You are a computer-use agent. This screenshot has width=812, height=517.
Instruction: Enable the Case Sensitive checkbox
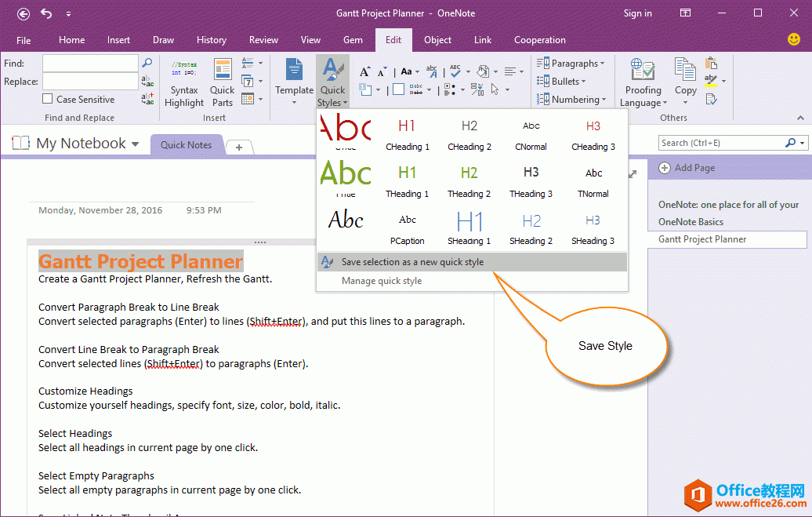49,100
